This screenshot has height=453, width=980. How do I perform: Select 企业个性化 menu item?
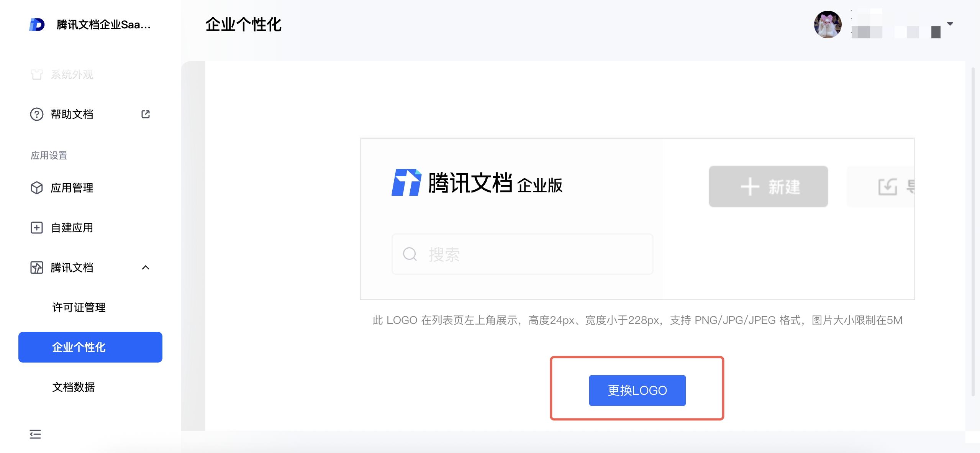pyautogui.click(x=90, y=347)
